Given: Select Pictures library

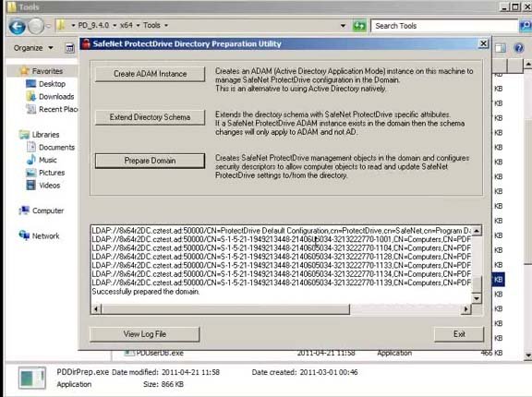Looking at the screenshot, I should click(x=52, y=173).
